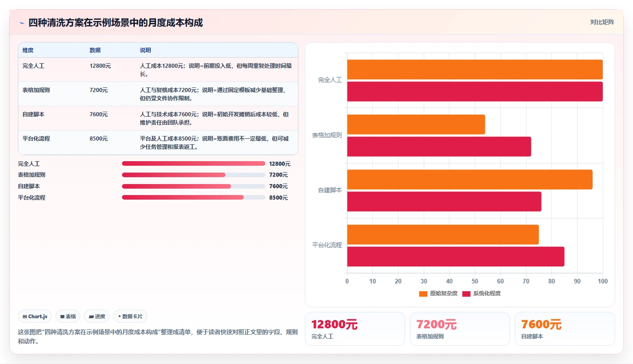The height and width of the screenshot is (364, 633).
Task: Click the orange bar for 表格加规则
Action: click(416, 125)
